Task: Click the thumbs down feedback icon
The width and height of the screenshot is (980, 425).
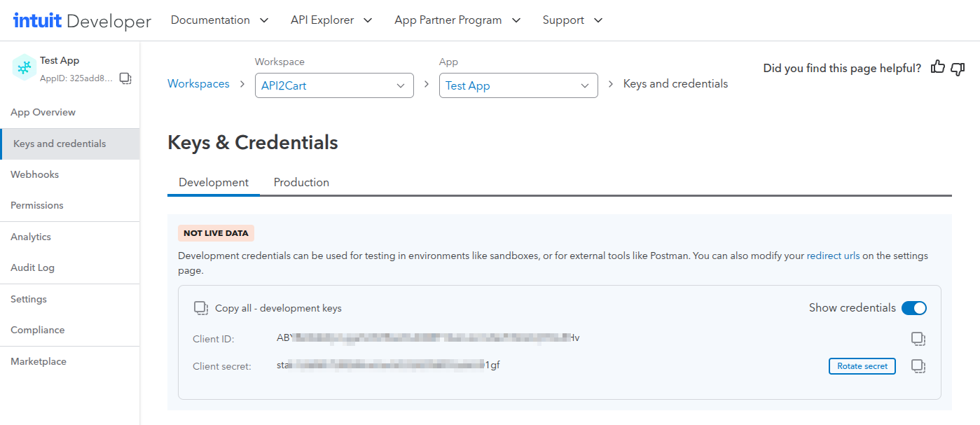Action: [x=958, y=68]
